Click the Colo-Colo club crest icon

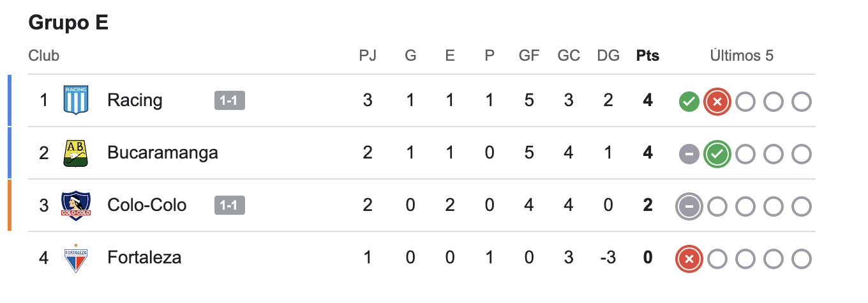76,205
